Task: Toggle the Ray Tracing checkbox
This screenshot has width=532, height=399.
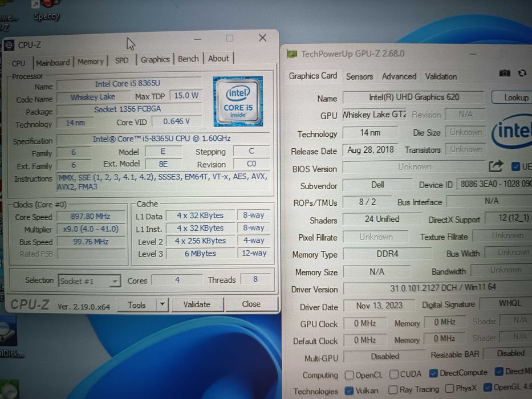Action: [x=393, y=389]
